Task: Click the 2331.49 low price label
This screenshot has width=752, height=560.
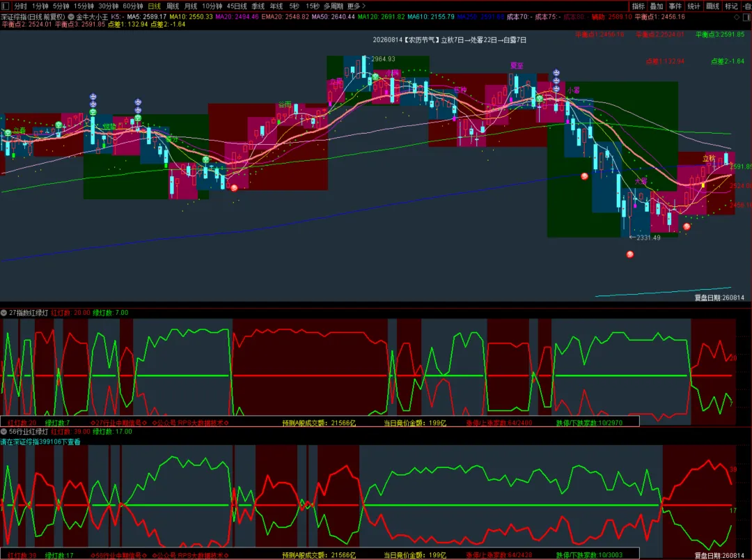Action: tap(648, 238)
